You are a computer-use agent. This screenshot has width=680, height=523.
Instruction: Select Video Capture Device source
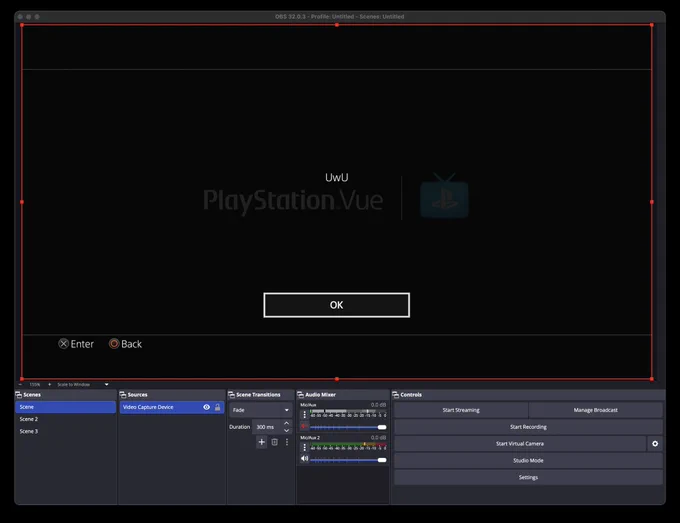tap(172, 407)
